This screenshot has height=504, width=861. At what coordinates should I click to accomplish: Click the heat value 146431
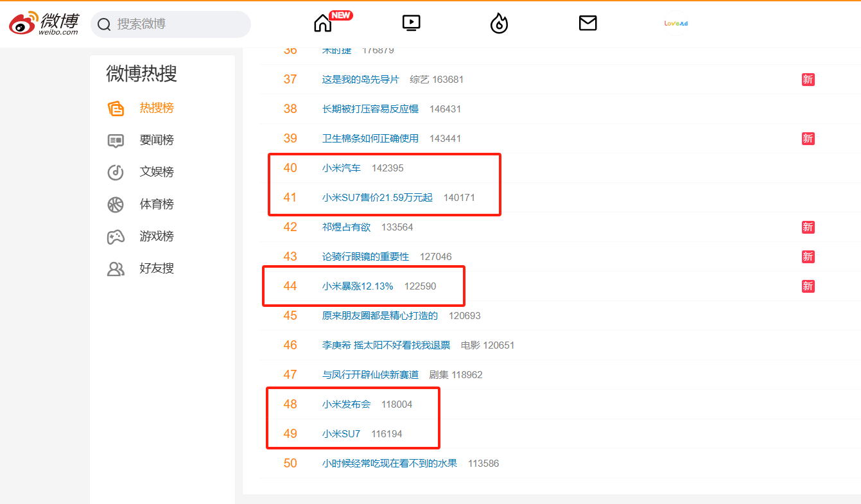tap(446, 109)
